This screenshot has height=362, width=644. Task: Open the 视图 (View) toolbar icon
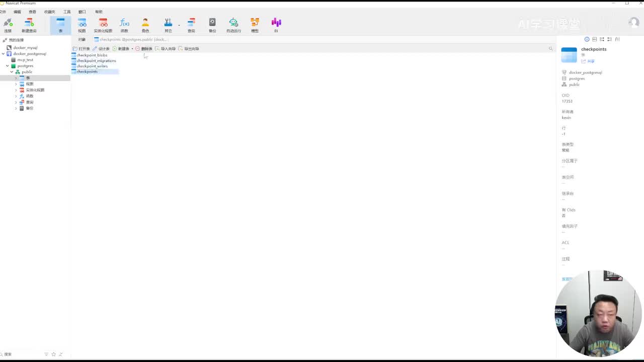82,25
